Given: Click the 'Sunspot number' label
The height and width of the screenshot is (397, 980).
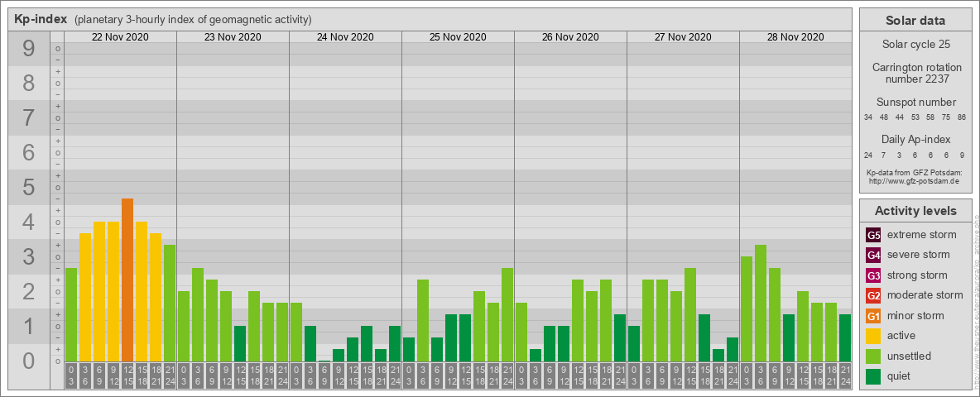Looking at the screenshot, I should pos(915,103).
